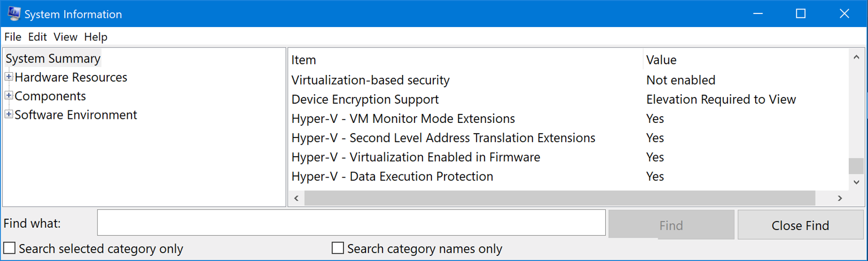
Task: Click the Find what text field
Action: coord(351,223)
